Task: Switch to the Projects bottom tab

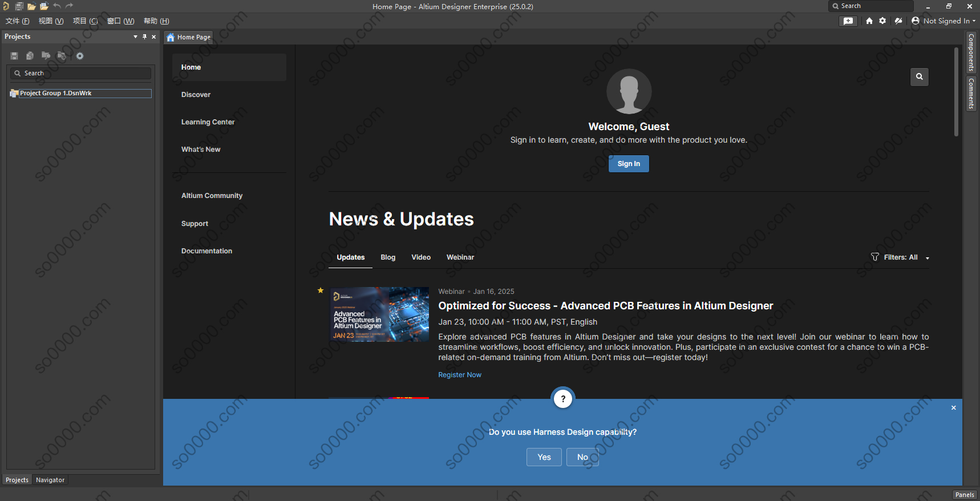Action: click(17, 480)
